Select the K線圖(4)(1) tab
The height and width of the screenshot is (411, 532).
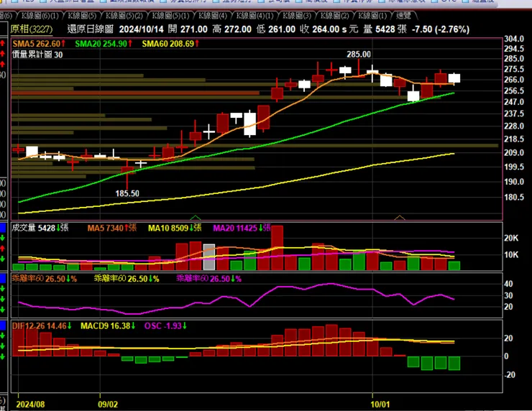[254, 16]
